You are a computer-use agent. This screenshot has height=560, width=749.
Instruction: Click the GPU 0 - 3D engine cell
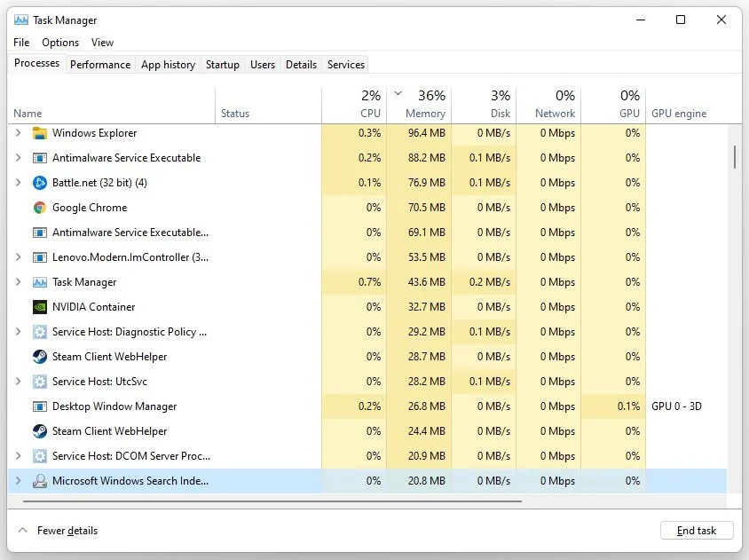coord(676,406)
